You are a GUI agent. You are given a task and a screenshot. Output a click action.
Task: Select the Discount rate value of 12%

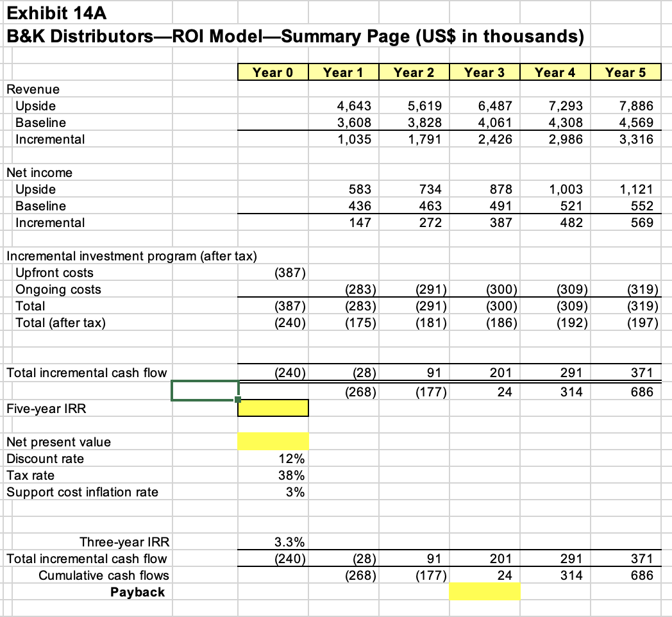click(273, 458)
